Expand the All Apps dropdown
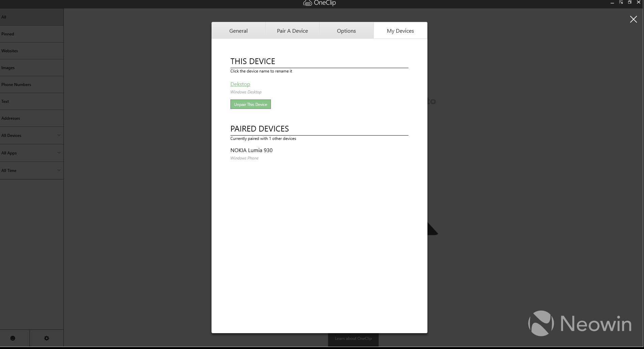 tap(32, 153)
